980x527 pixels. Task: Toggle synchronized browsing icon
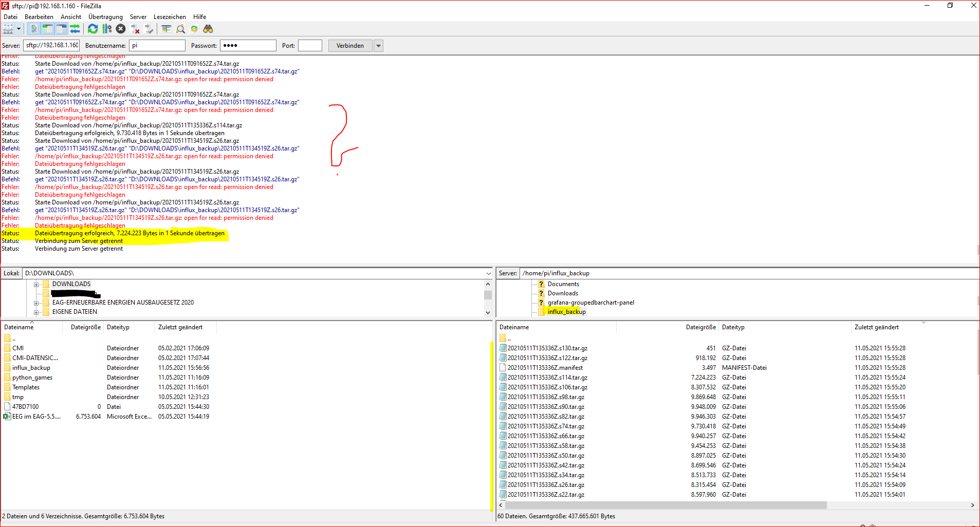[x=194, y=29]
